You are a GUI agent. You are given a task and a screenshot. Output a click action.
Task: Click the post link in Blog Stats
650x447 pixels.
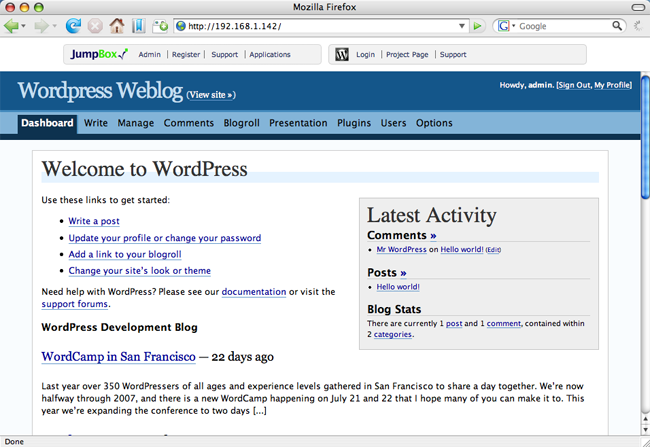pos(454,323)
